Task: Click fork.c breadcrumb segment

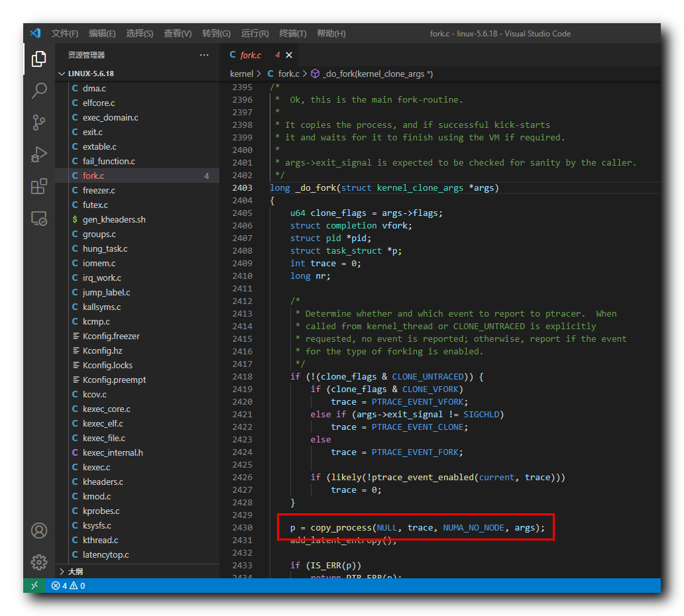Action: [284, 74]
